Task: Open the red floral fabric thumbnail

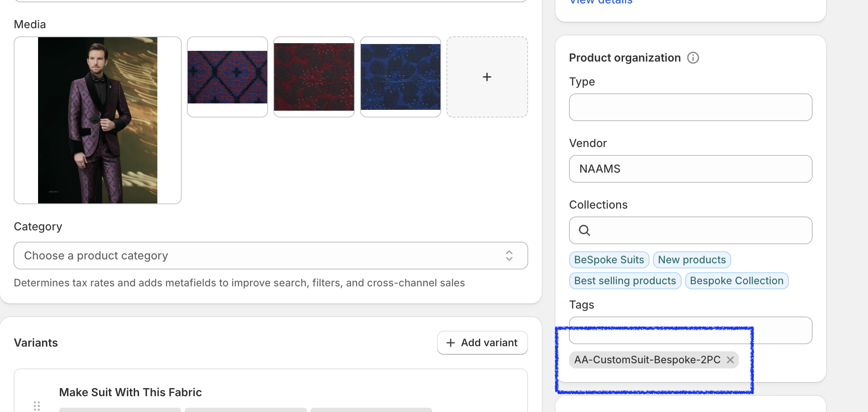Action: [x=314, y=77]
